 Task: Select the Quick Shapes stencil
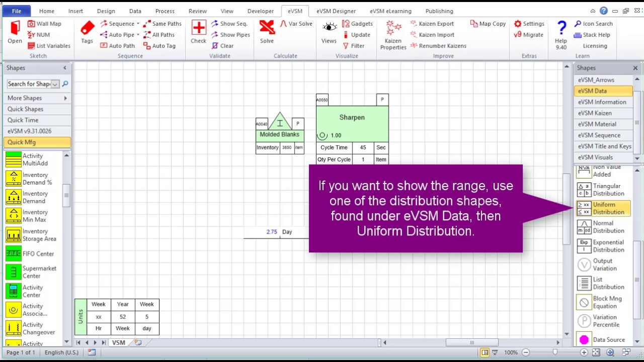pos(38,109)
